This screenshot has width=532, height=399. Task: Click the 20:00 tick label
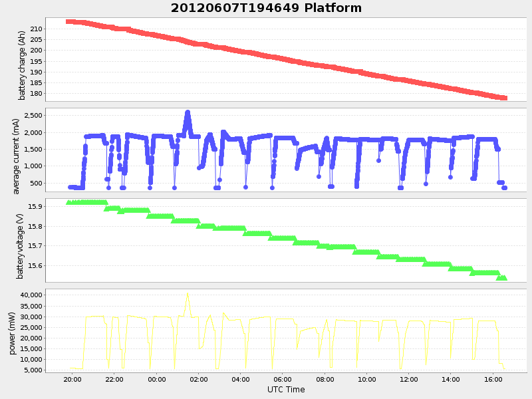[x=72, y=380]
